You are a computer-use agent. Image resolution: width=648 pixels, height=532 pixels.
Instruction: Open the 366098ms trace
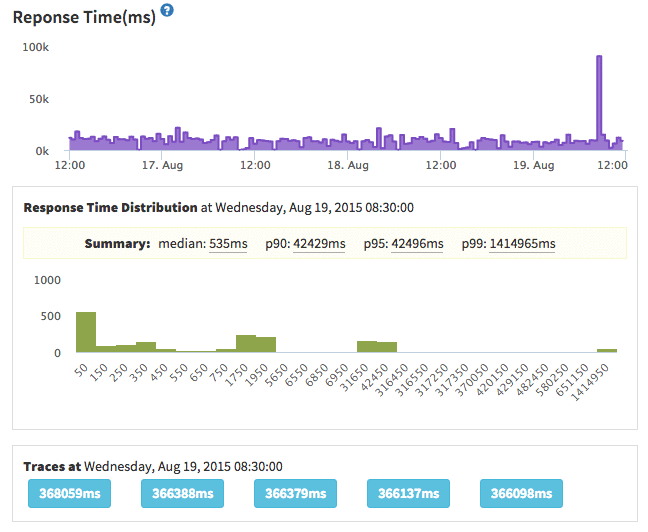tap(521, 494)
